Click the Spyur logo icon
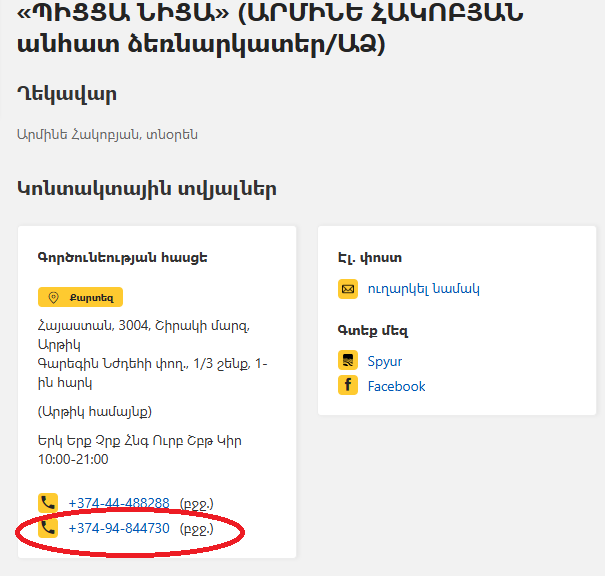 coord(348,360)
